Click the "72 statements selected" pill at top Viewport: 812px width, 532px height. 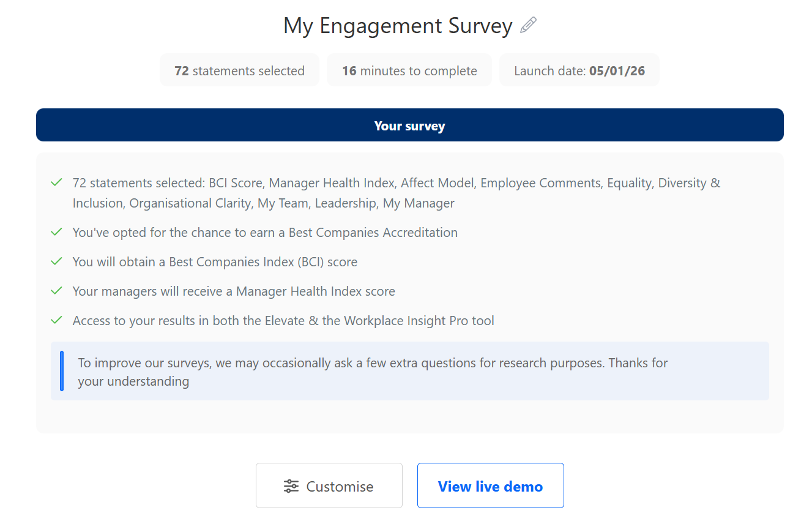[239, 70]
